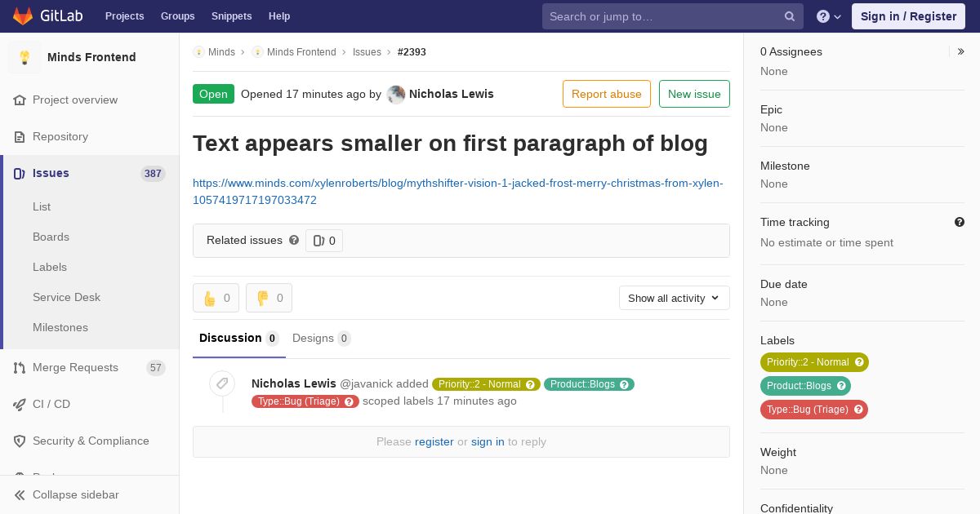This screenshot has width=980, height=514.
Task: Click the Issues count 387 badge
Action: click(153, 174)
